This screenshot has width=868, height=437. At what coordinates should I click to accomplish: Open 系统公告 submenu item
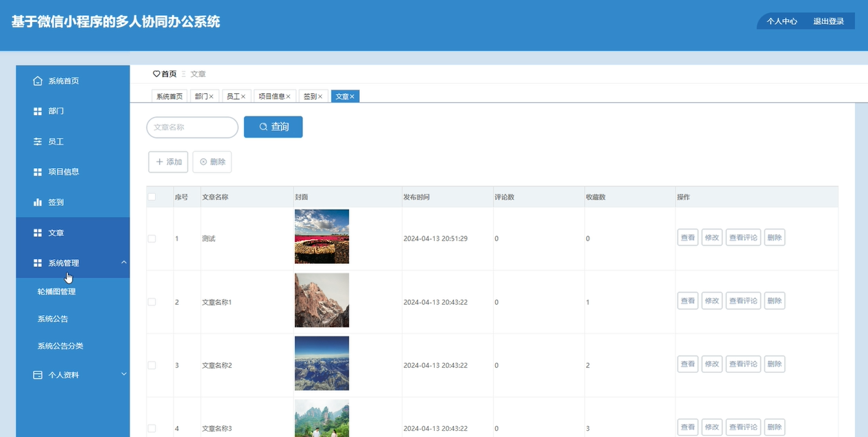click(x=73, y=319)
